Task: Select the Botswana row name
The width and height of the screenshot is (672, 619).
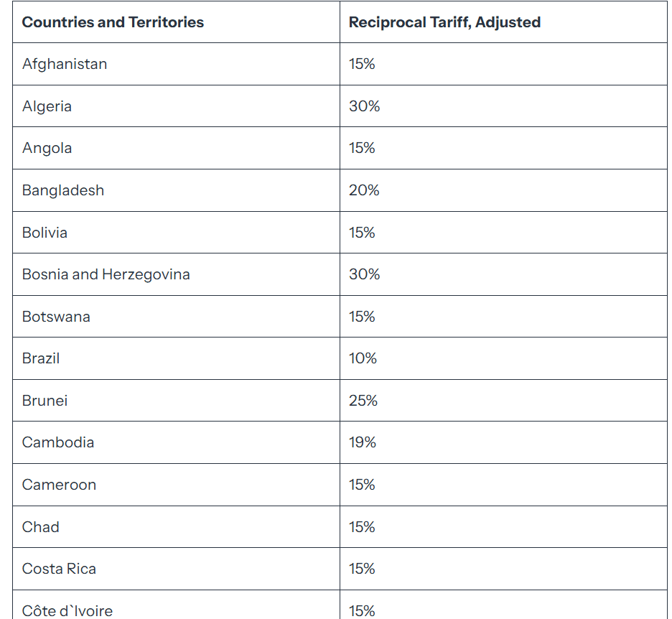Action: (56, 317)
